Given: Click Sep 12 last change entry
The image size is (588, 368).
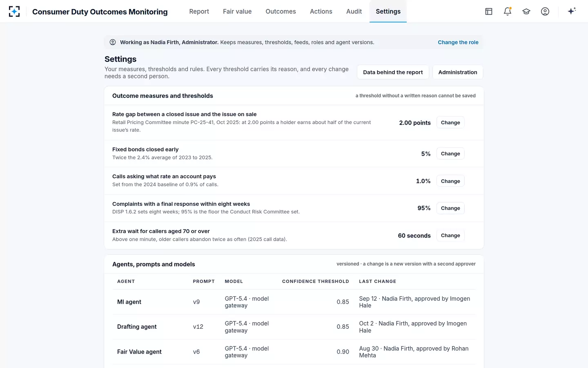Looking at the screenshot, I should click(x=414, y=302).
